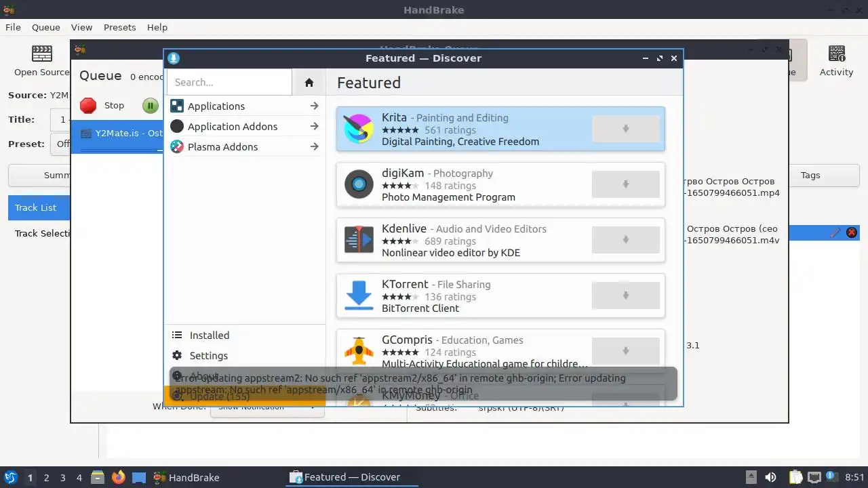Screen dimensions: 868x488
Task: Expand the Applications category arrow
Action: point(314,106)
